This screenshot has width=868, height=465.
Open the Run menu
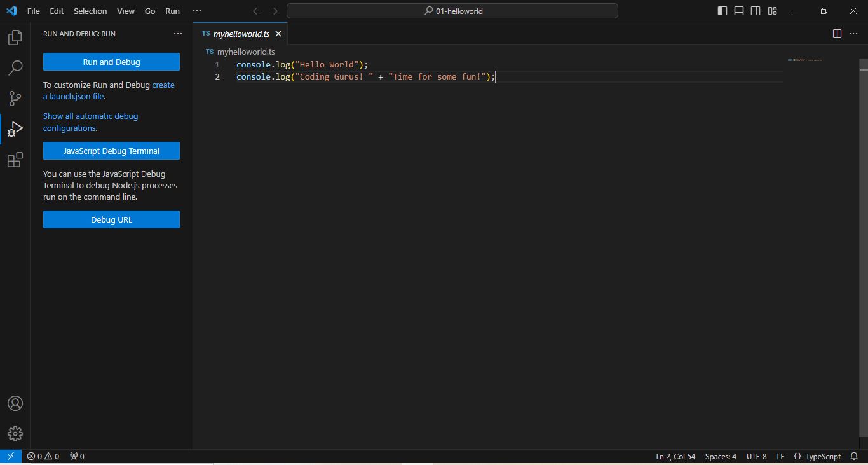pyautogui.click(x=172, y=11)
